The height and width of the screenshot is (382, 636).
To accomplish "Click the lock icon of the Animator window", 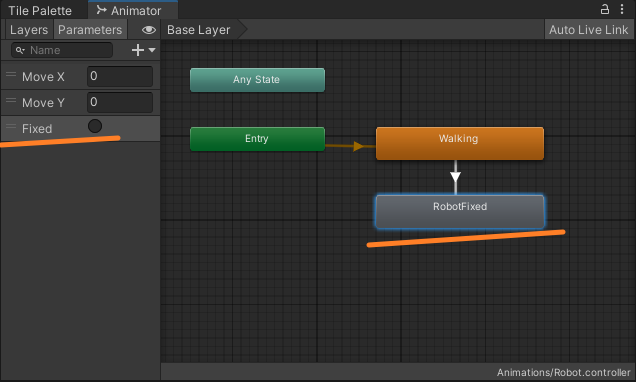I will coord(604,9).
